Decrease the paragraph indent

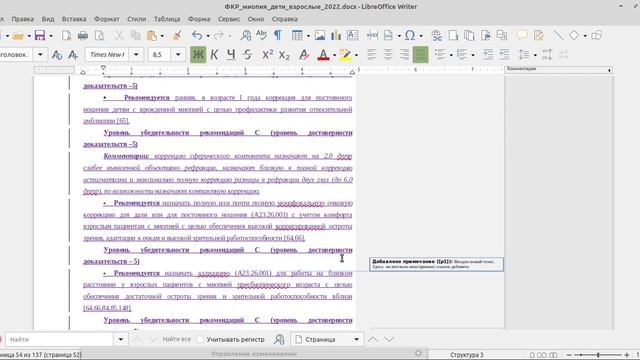(504, 54)
